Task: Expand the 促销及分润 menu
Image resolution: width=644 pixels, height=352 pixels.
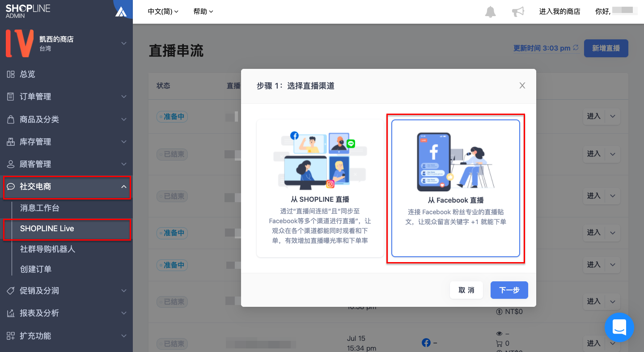Action: [x=124, y=291]
